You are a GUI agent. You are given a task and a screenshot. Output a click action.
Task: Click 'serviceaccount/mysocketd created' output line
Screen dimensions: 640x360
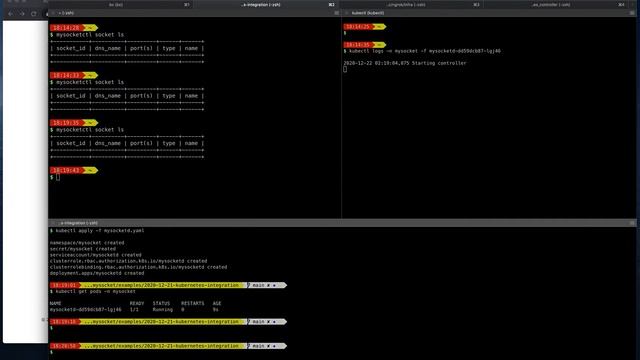[x=96, y=255]
